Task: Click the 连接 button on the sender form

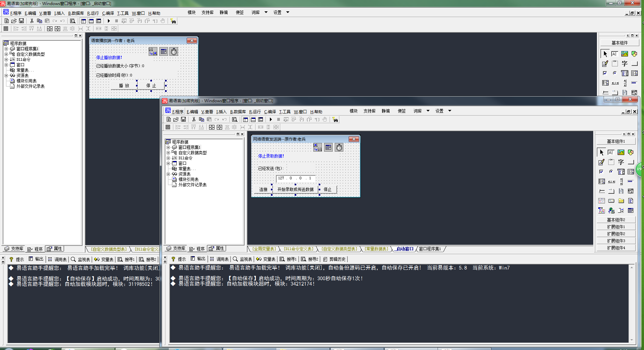Action: click(263, 189)
